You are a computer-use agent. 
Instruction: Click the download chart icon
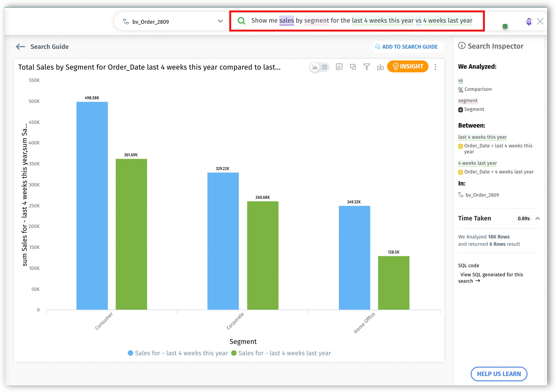(380, 67)
